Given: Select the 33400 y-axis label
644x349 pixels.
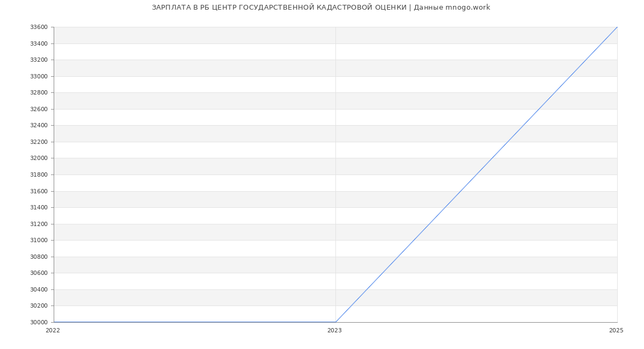Looking at the screenshot, I should (x=39, y=43).
